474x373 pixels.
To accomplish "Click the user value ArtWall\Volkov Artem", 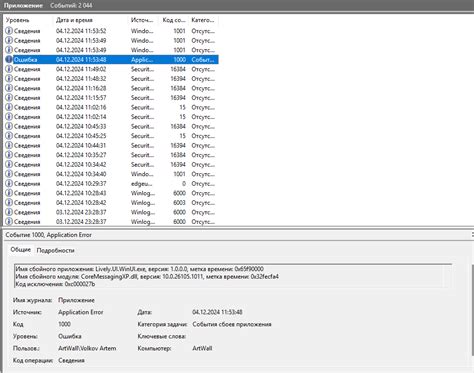I will (x=87, y=348).
